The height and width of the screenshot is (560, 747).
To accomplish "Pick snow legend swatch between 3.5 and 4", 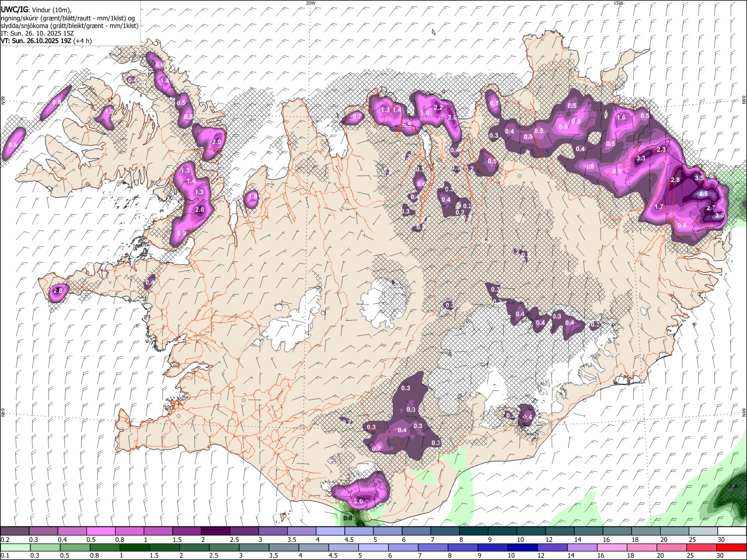I will 301,531.
